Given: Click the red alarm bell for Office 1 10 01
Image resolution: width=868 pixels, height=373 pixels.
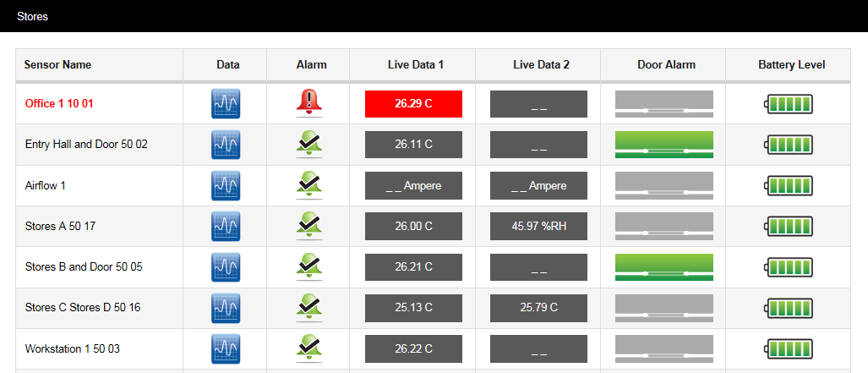Looking at the screenshot, I should pyautogui.click(x=309, y=103).
